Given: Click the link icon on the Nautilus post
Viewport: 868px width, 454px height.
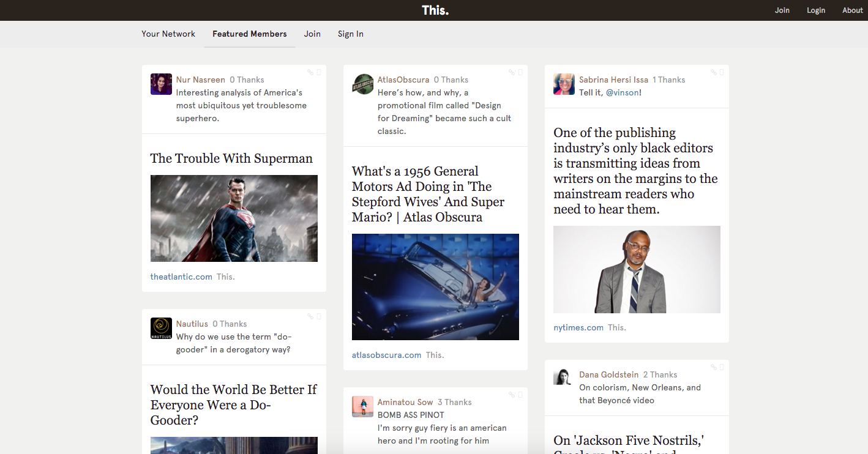Looking at the screenshot, I should (x=310, y=316).
